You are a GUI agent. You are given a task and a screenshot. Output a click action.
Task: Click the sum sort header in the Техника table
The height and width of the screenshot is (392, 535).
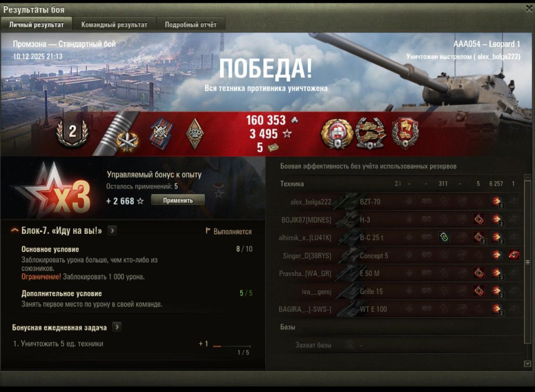(x=397, y=184)
